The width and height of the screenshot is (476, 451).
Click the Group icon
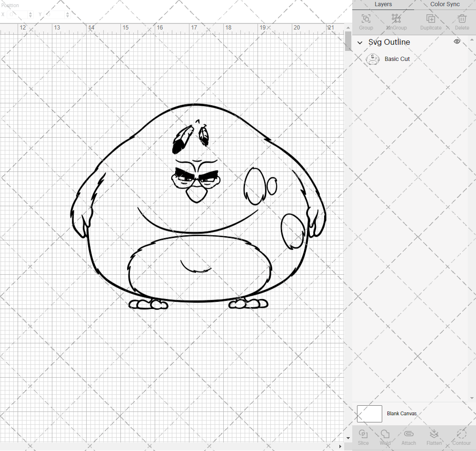tap(366, 19)
